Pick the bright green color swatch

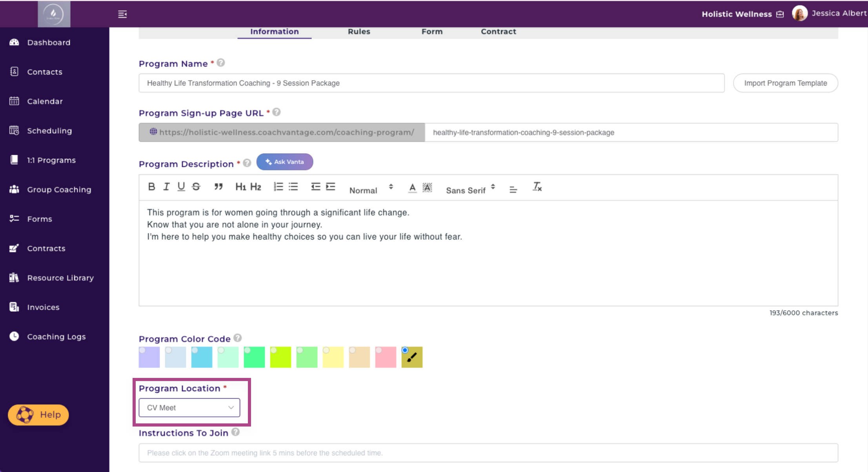pyautogui.click(x=254, y=357)
